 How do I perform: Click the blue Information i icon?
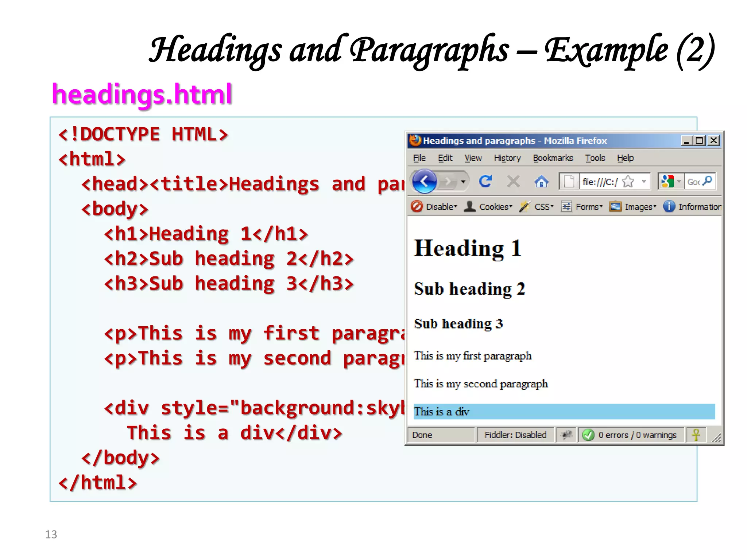click(x=669, y=206)
